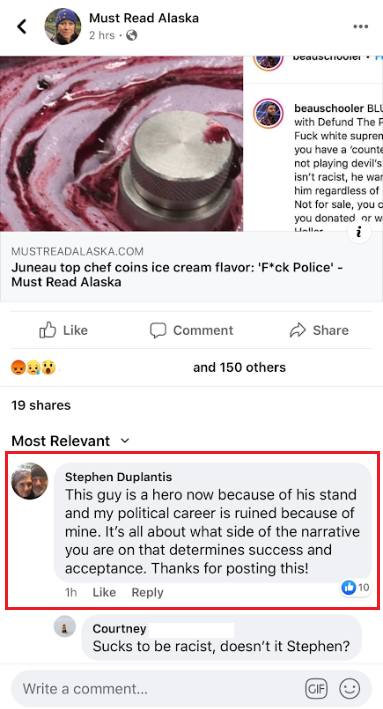The height and width of the screenshot is (709, 383).
Task: Tap the GIF button in the comment box
Action: tap(317, 689)
